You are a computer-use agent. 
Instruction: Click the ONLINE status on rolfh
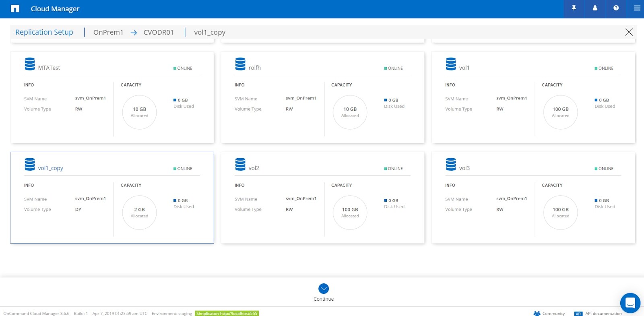tap(393, 68)
